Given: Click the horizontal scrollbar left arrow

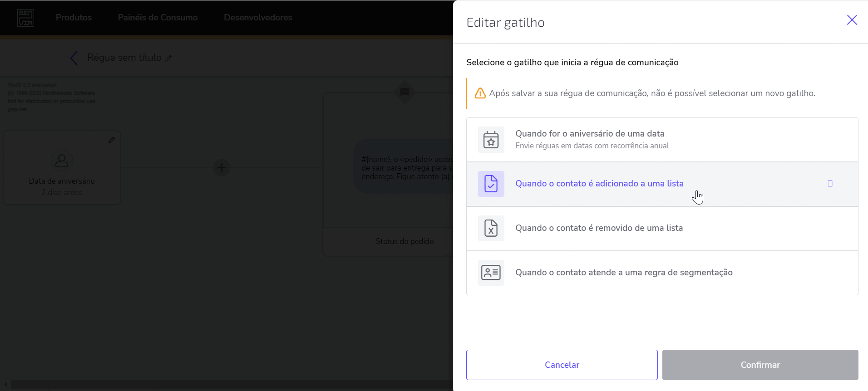Looking at the screenshot, I should [5, 385].
